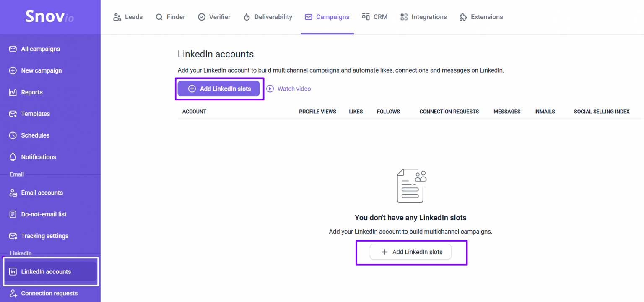
Task: Open the Leads tab
Action: (128, 17)
